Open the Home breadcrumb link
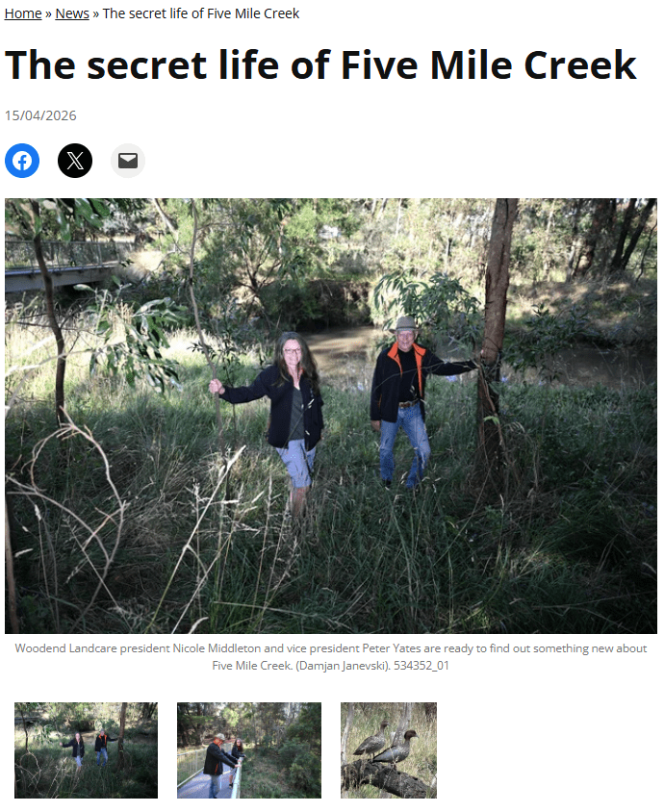The height and width of the screenshot is (812, 664). (x=23, y=13)
